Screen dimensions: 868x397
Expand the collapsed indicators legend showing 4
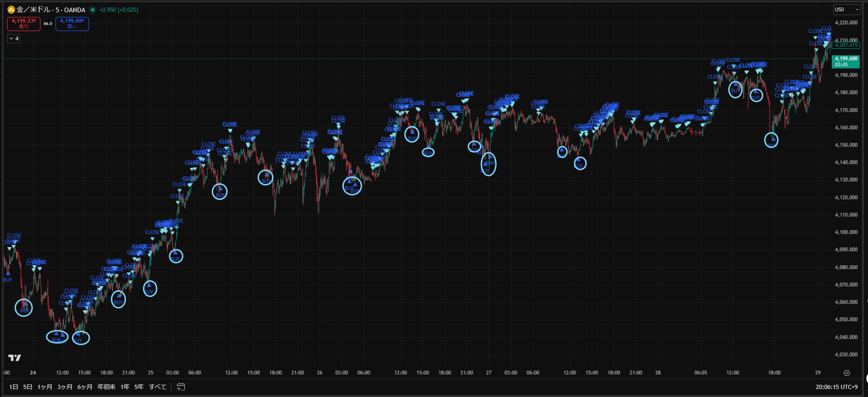(14, 39)
